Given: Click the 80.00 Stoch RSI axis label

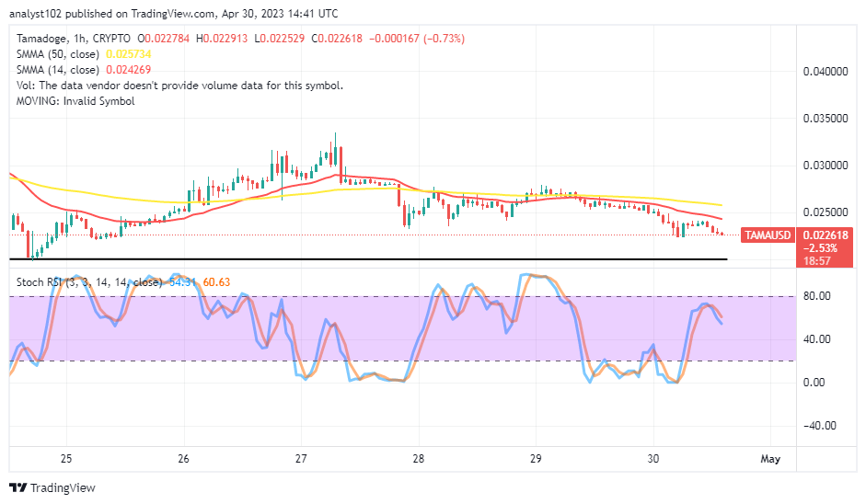Looking at the screenshot, I should [x=817, y=296].
